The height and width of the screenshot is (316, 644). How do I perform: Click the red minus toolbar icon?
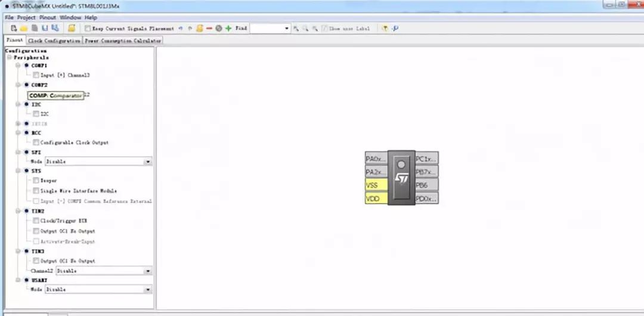(x=209, y=29)
